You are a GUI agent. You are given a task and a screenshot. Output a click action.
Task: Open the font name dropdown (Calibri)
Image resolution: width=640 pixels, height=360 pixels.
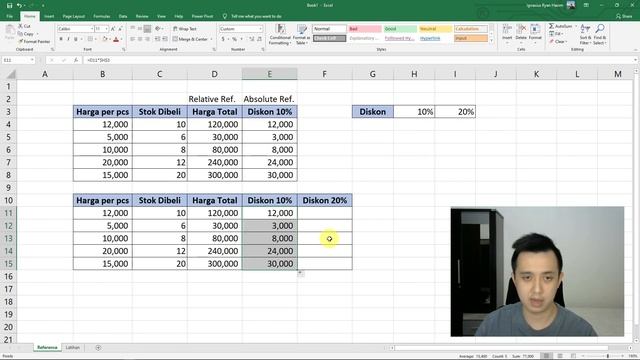tap(91, 29)
